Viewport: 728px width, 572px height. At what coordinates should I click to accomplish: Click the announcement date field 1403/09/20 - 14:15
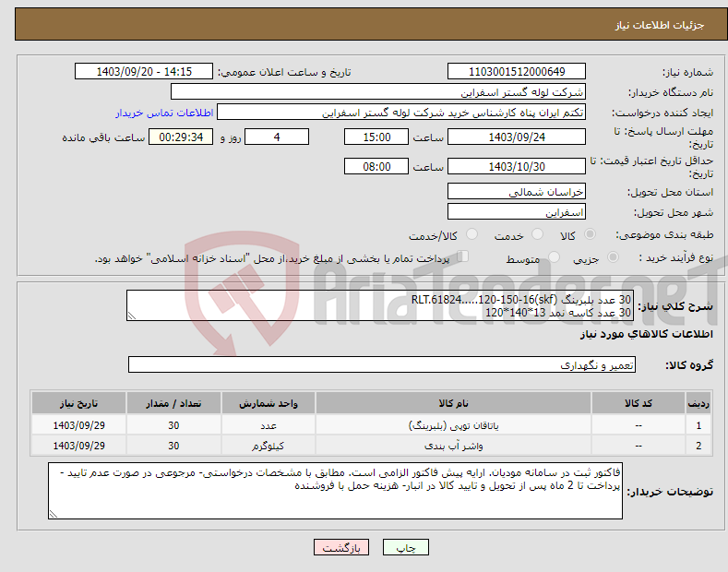point(144,72)
